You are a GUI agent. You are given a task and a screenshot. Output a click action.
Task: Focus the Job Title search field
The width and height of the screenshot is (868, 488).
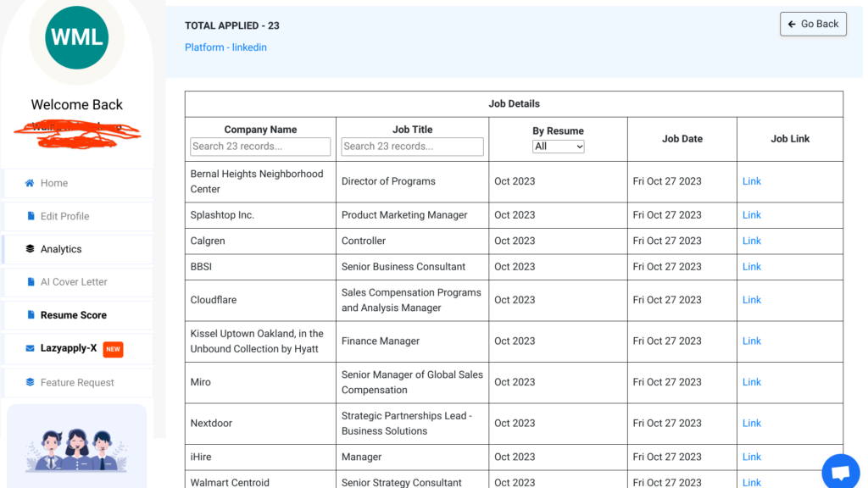413,147
